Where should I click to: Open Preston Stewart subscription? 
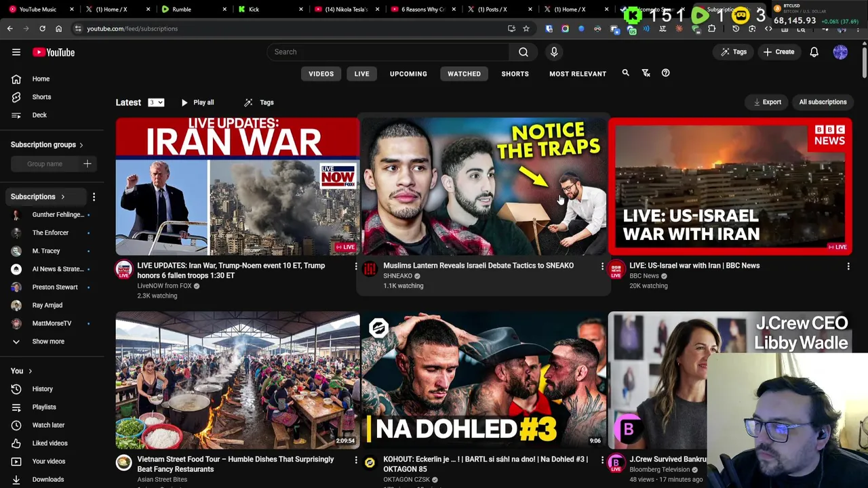(54, 287)
